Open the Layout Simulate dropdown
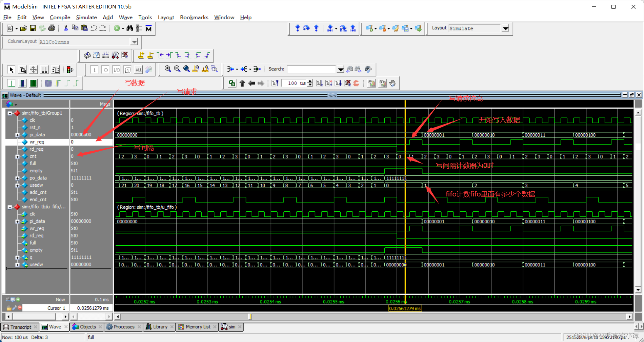 click(505, 28)
